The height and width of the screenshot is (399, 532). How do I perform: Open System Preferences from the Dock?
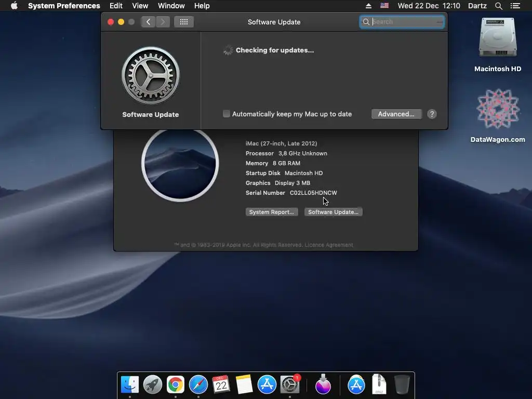[x=290, y=385]
